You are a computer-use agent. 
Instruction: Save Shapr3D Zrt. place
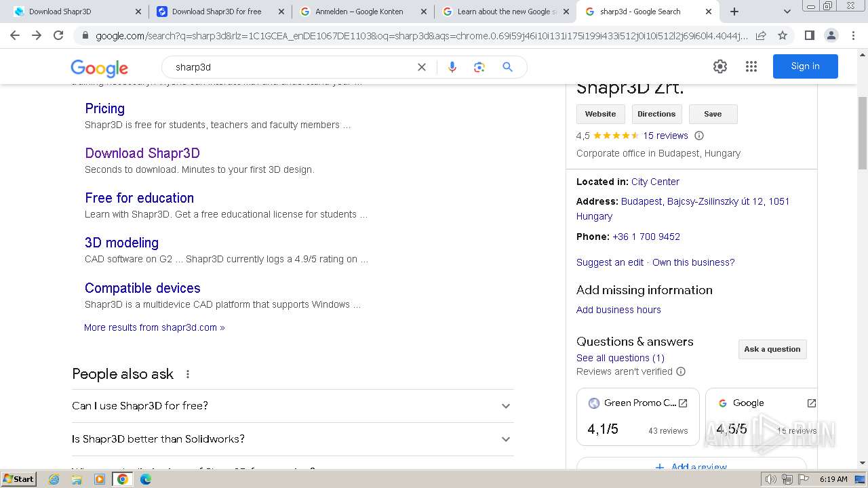tap(713, 114)
